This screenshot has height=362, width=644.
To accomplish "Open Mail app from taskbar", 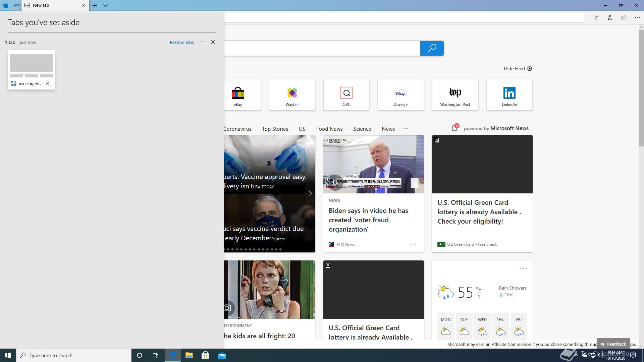I will (x=222, y=355).
